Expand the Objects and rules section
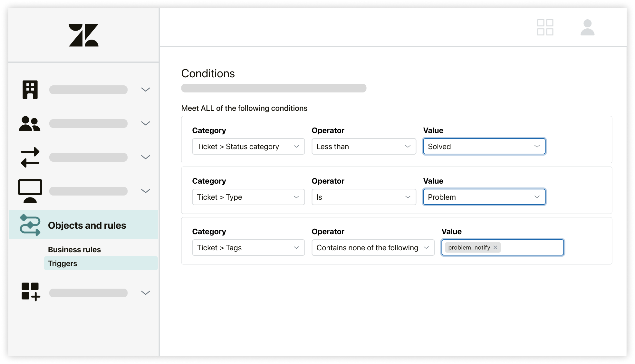The width and height of the screenshot is (635, 364). (x=87, y=225)
